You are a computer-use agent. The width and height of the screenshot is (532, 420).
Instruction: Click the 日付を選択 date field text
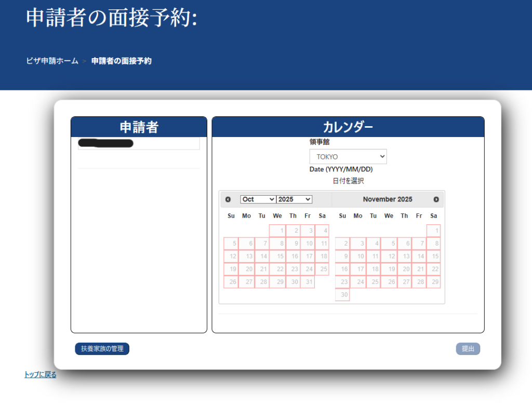348,181
